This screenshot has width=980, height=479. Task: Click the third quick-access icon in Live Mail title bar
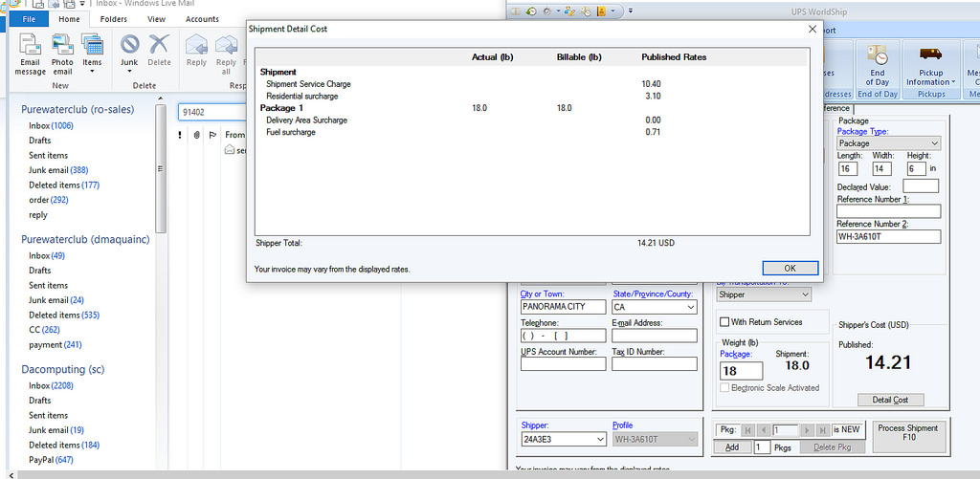pyautogui.click(x=68, y=4)
